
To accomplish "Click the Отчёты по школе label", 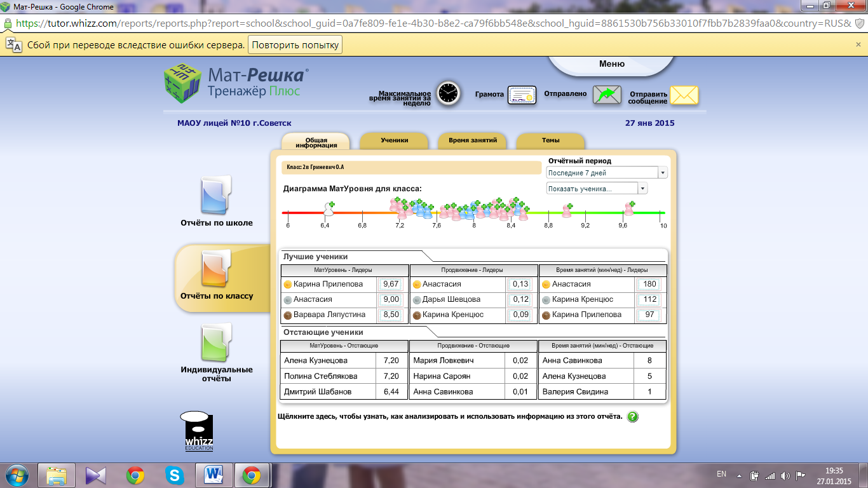I will click(217, 223).
